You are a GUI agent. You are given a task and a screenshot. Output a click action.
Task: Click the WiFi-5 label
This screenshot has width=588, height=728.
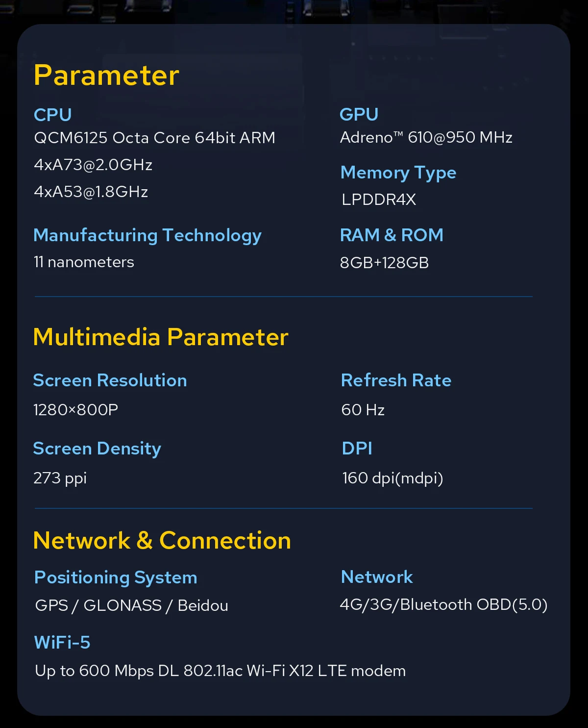(x=62, y=642)
